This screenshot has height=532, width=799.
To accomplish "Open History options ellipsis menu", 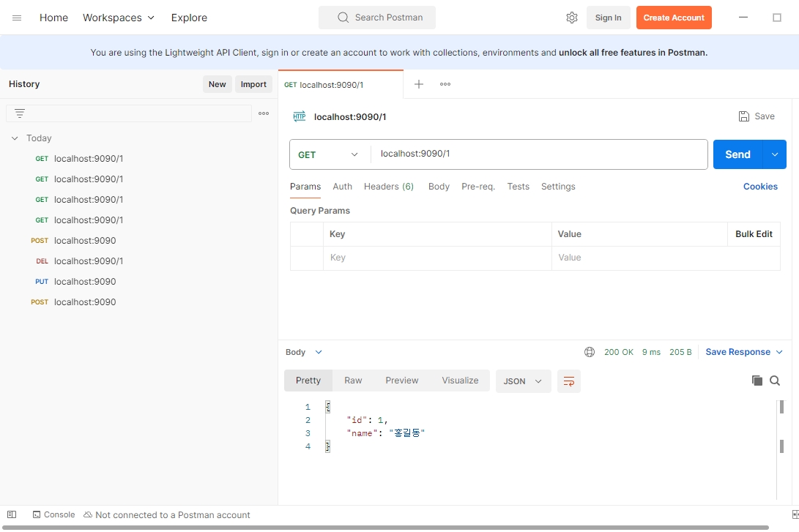I will coord(264,113).
